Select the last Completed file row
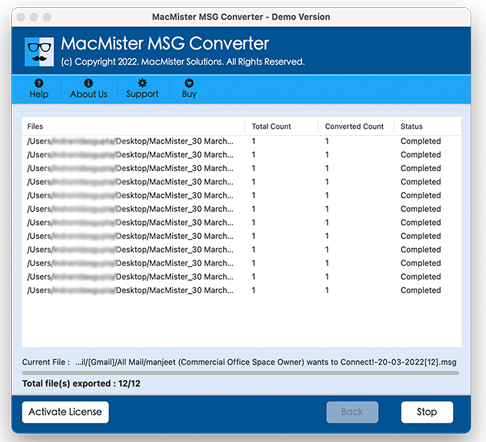Image resolution: width=486 pixels, height=442 pixels. point(242,290)
